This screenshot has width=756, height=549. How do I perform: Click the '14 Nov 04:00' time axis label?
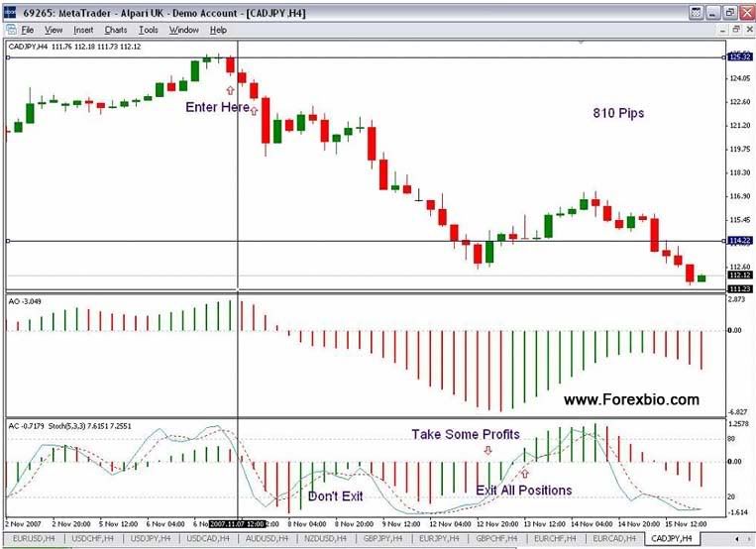pos(592,524)
